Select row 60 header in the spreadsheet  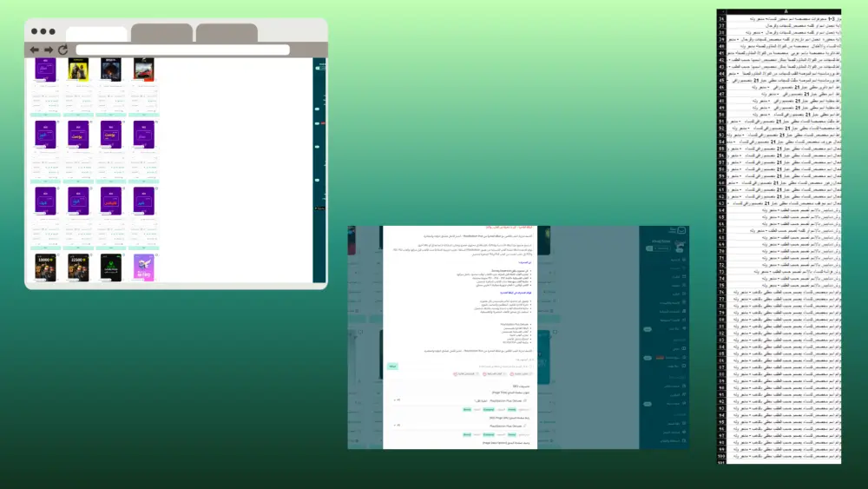click(x=721, y=182)
